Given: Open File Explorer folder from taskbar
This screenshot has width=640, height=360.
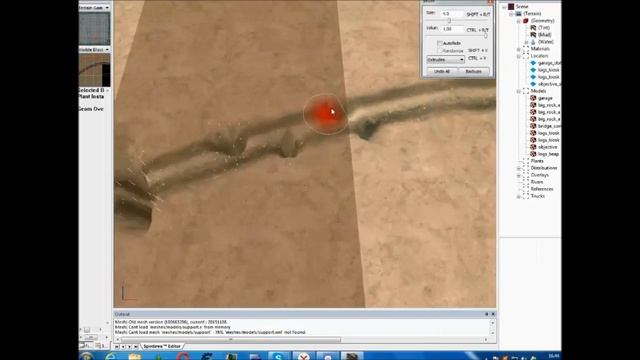Looking at the screenshot, I should click(x=135, y=357).
